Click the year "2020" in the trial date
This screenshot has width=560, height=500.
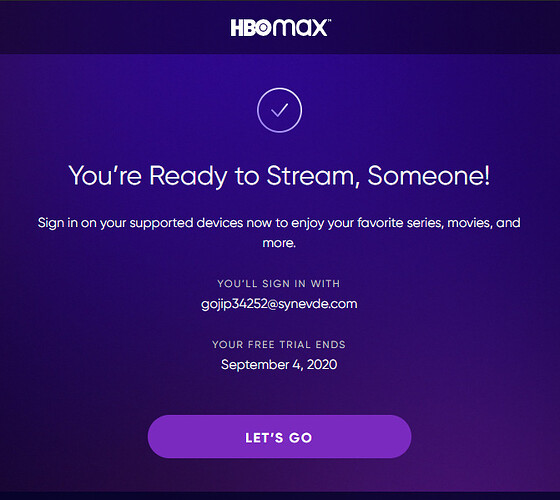pos(322,364)
